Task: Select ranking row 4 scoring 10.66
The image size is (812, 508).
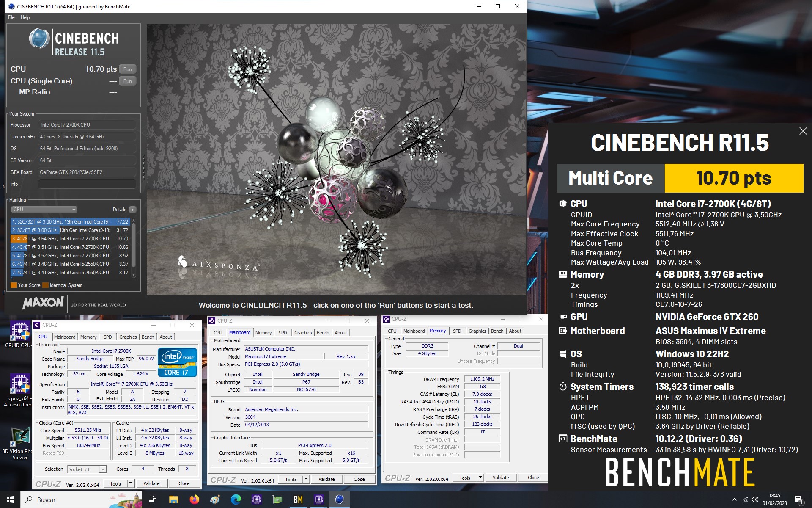Action: tap(70, 247)
